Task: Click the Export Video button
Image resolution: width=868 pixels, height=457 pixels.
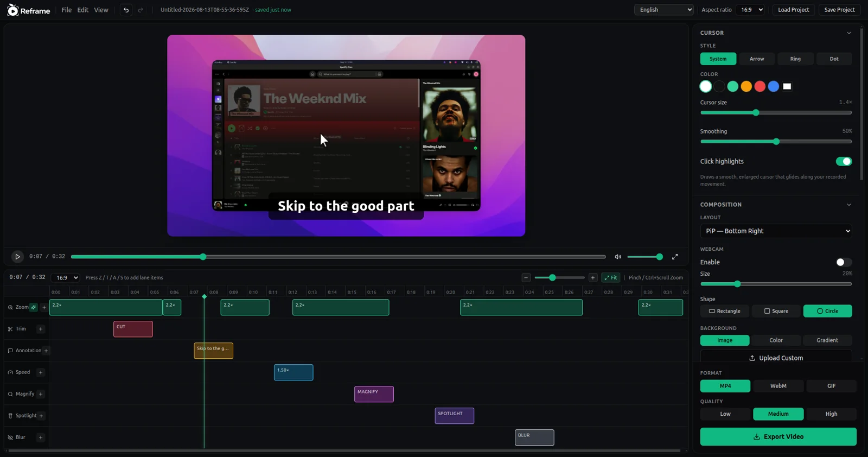Action: coord(778,436)
